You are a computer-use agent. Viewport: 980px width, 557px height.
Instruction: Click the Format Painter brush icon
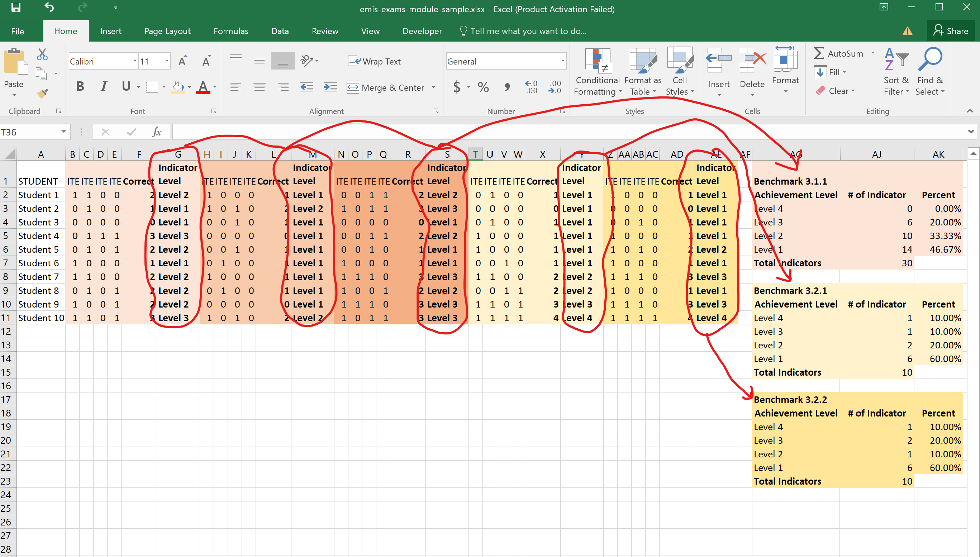click(42, 93)
